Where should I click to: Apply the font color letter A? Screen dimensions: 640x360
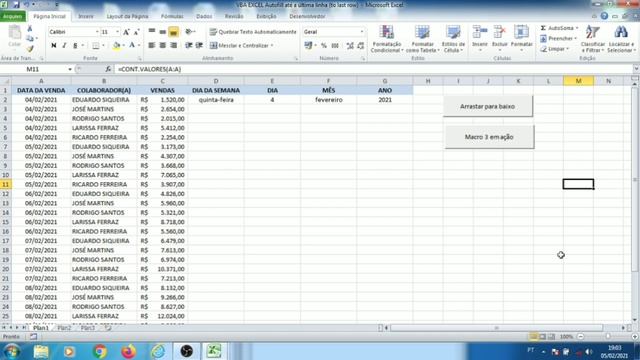(132, 45)
